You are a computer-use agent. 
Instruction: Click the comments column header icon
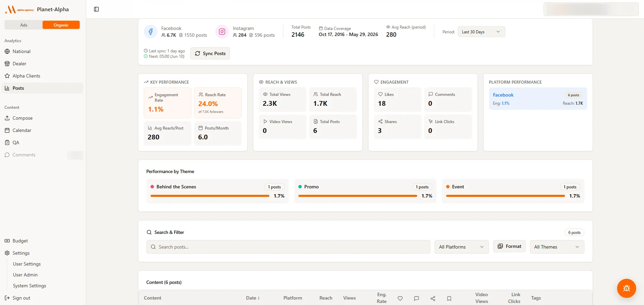coord(416,298)
